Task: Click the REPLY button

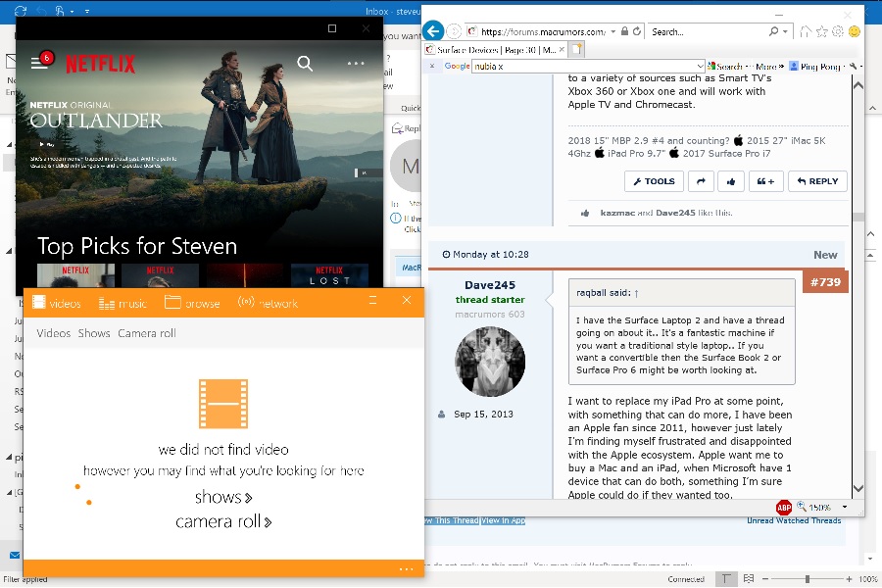Action: point(817,181)
